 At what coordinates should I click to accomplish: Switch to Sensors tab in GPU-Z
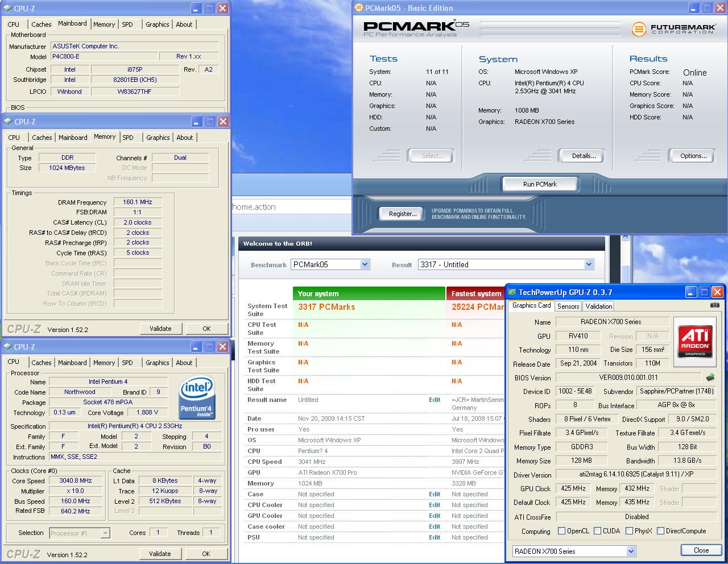click(568, 306)
